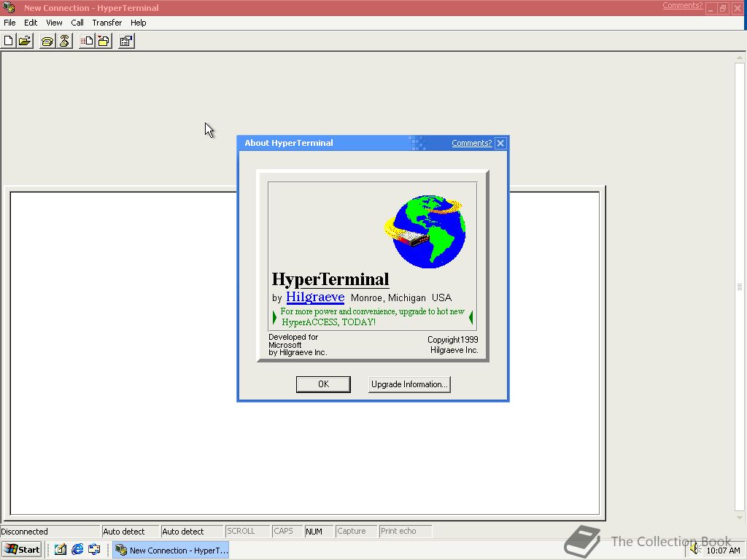Click the volume speaker tray icon
This screenshot has height=560, width=747.
(x=695, y=550)
